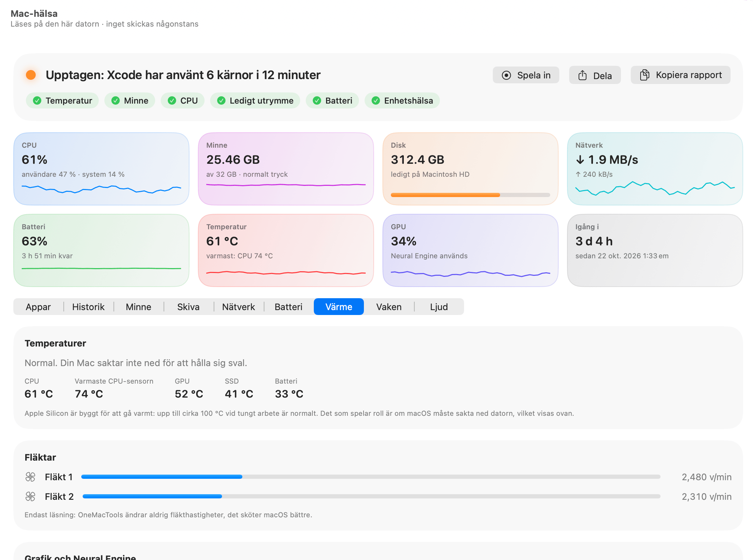Switch to the Historik tab

88,307
